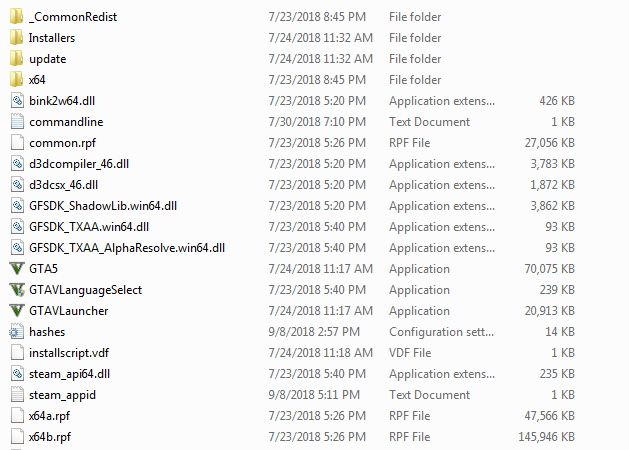Select the update folder name
This screenshot has width=629, height=450.
pyautogui.click(x=48, y=59)
